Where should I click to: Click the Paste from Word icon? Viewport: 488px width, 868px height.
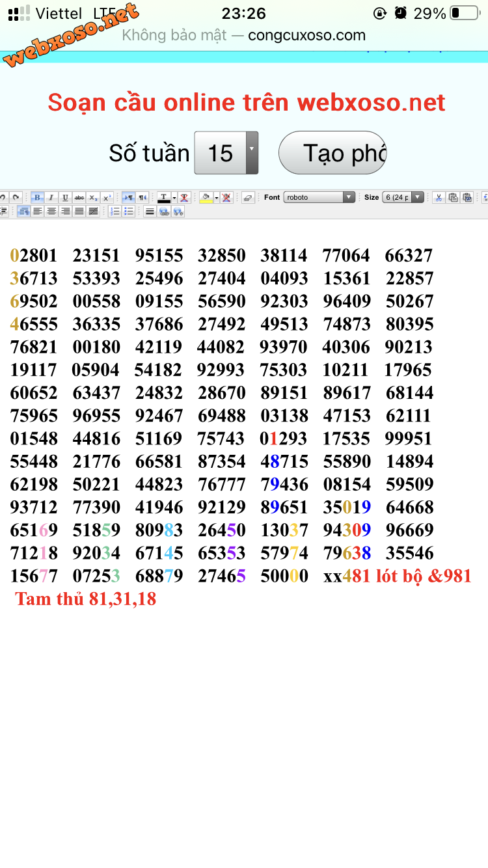click(467, 197)
